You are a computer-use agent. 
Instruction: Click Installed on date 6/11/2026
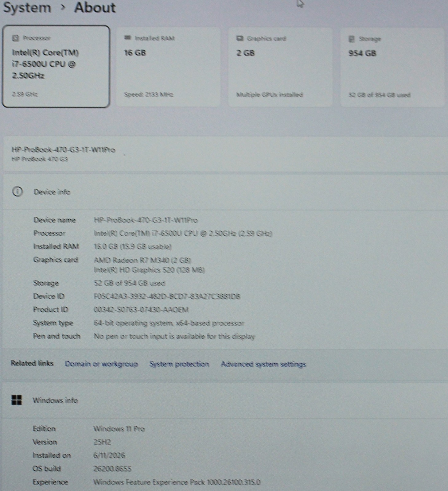click(x=109, y=455)
